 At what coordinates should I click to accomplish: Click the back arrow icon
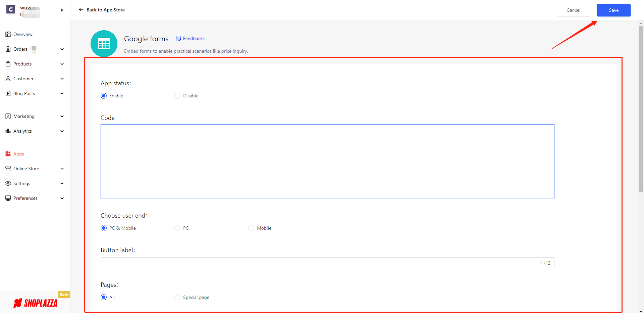81,10
